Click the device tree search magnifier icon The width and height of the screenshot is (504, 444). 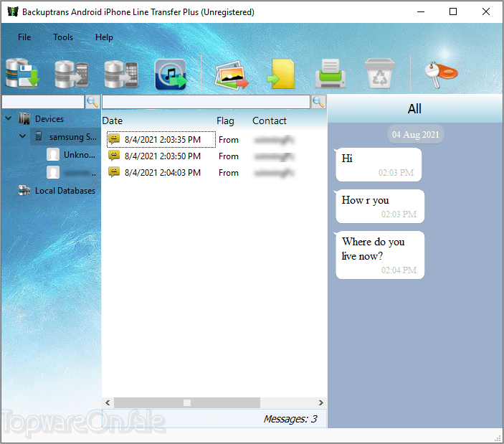pyautogui.click(x=92, y=102)
